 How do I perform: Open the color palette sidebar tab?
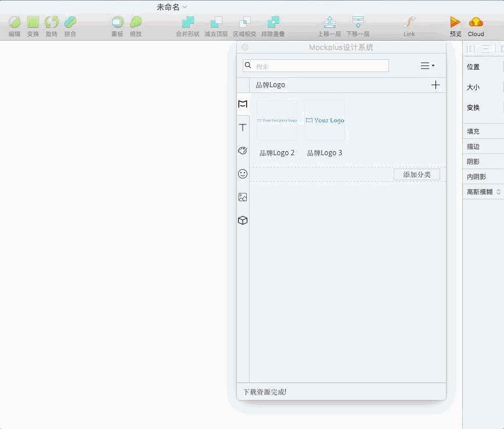[243, 151]
